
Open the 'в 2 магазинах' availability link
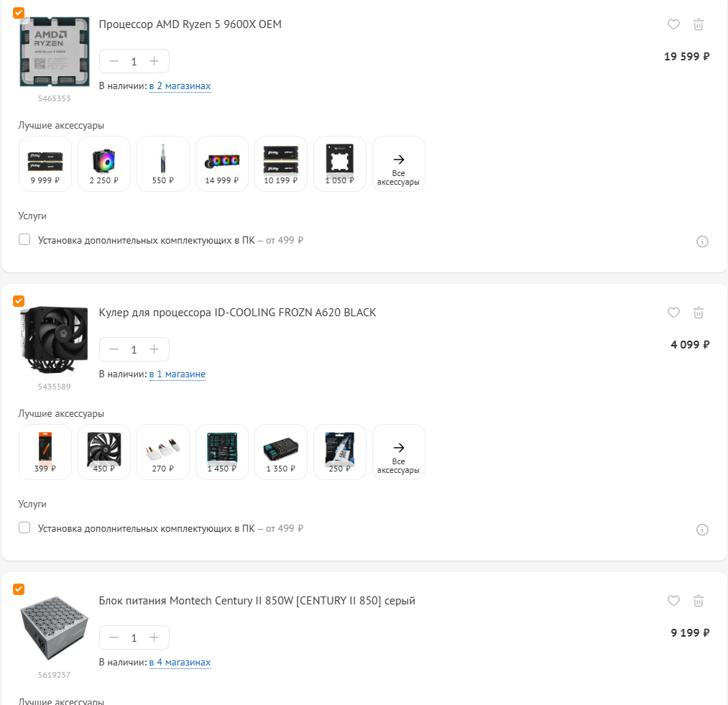click(x=180, y=86)
